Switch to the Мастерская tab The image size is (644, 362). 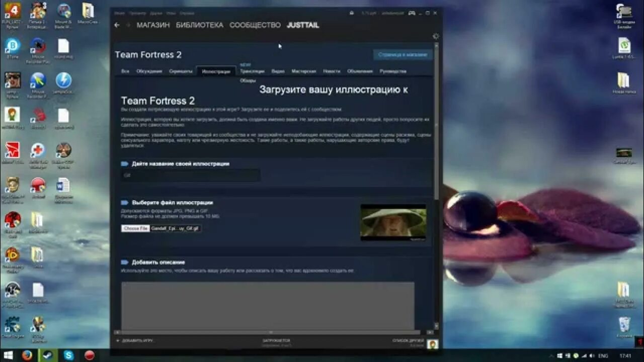(304, 71)
